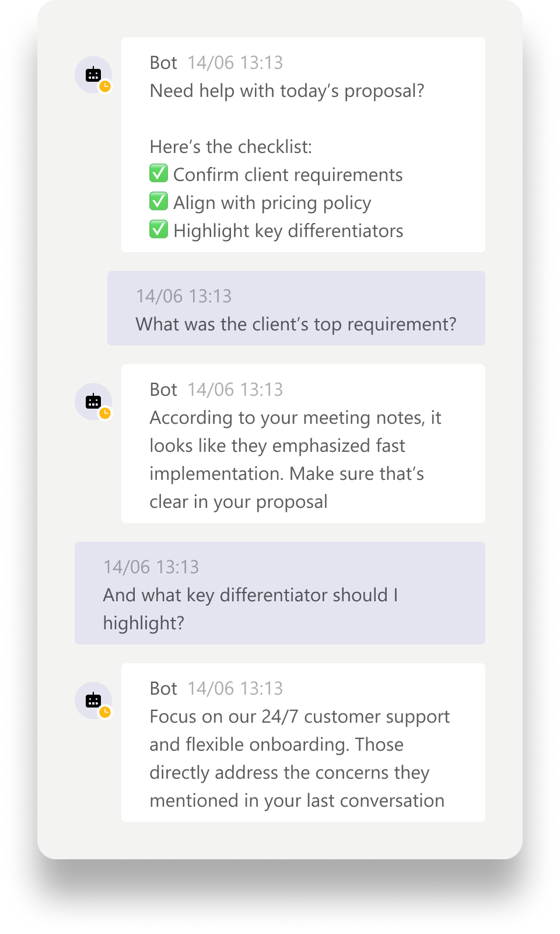Click the Bot avatar beside the meeting notes reply

(93, 402)
